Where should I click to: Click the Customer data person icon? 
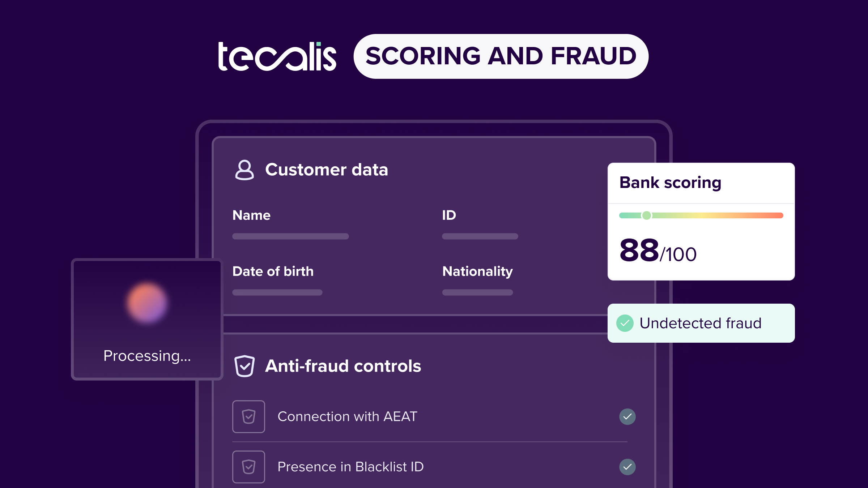pos(244,170)
